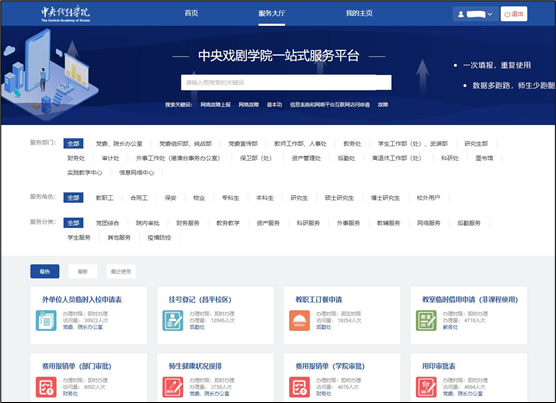Screen dimensions: 556x403
Task: Pick the 网络服务 category filter
Action: point(429,223)
